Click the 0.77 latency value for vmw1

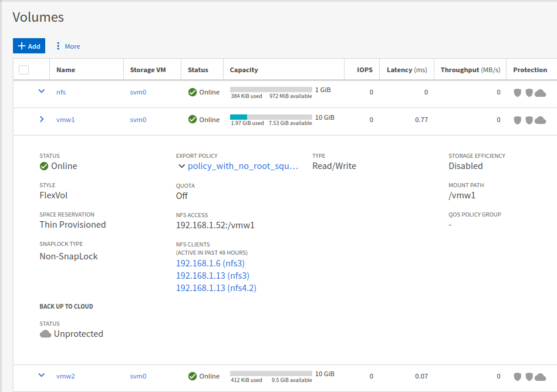421,120
